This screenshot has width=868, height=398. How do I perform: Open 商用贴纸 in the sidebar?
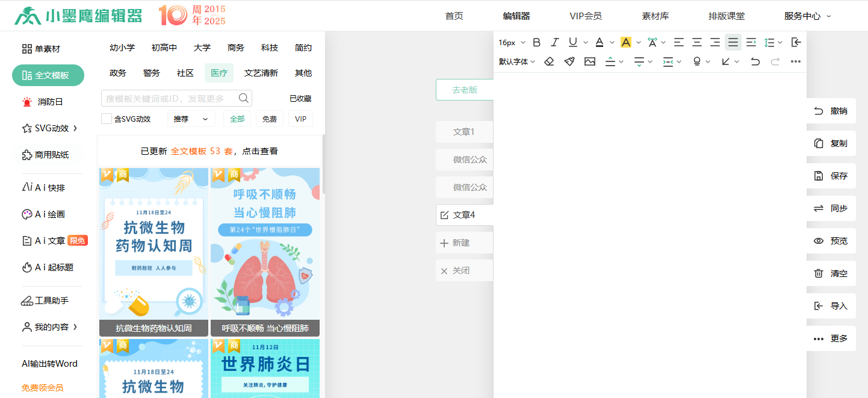[x=46, y=155]
